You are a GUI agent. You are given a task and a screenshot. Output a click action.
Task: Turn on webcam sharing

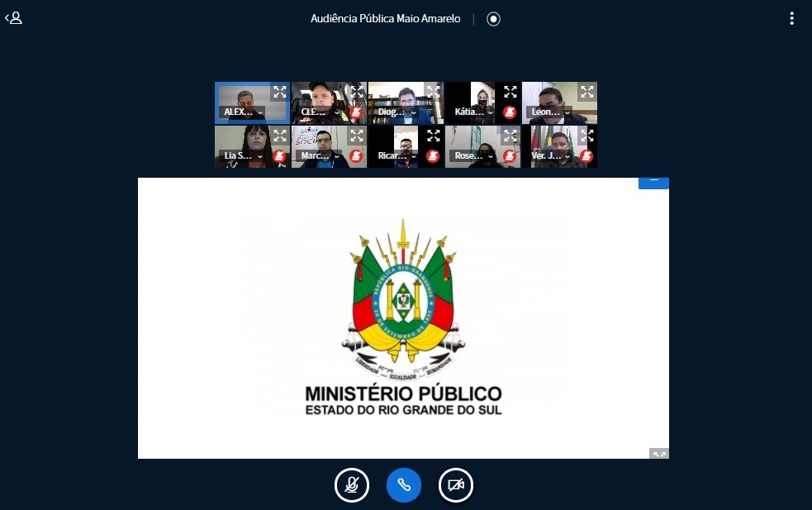click(456, 485)
